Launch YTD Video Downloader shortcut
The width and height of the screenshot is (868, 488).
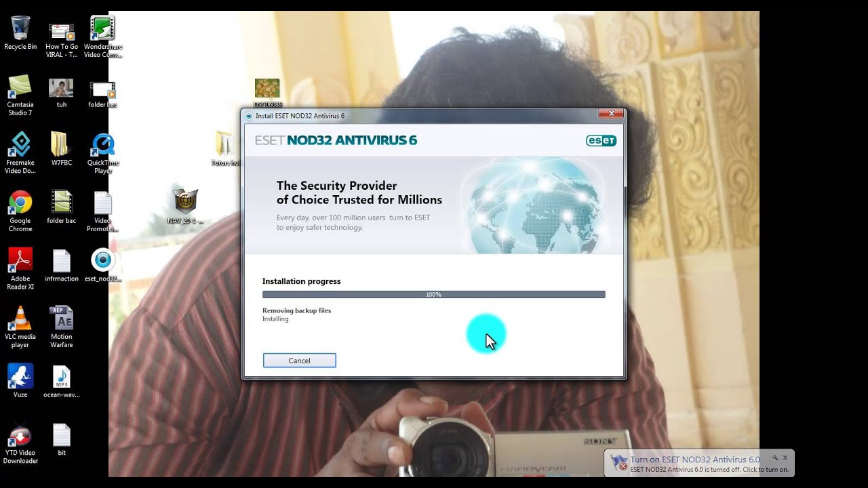[20, 443]
